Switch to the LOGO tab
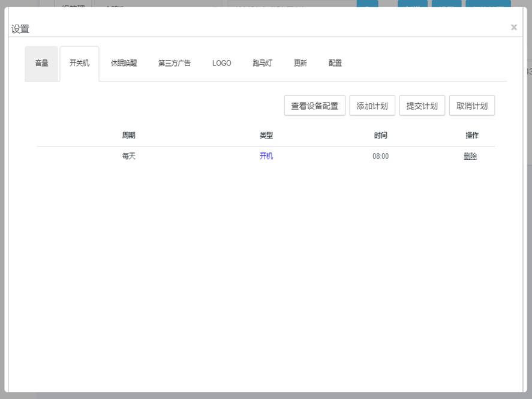Screen dimensions: 532x399 [221, 63]
